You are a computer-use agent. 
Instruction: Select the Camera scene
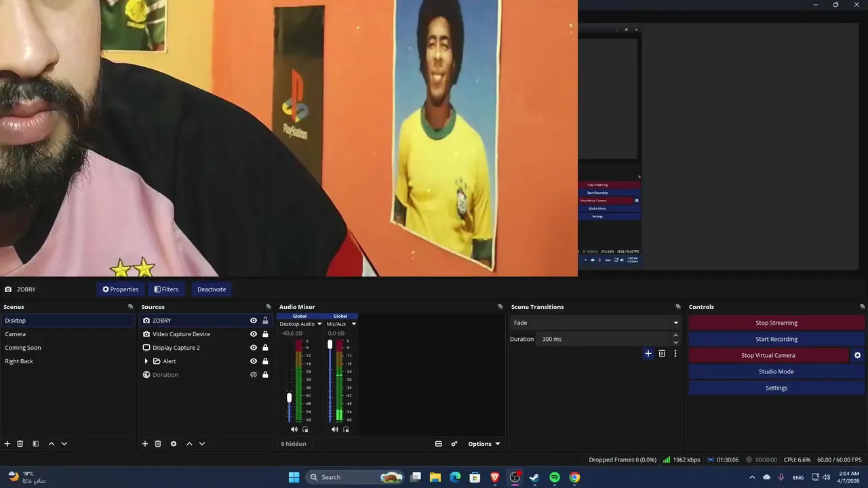(68, 334)
